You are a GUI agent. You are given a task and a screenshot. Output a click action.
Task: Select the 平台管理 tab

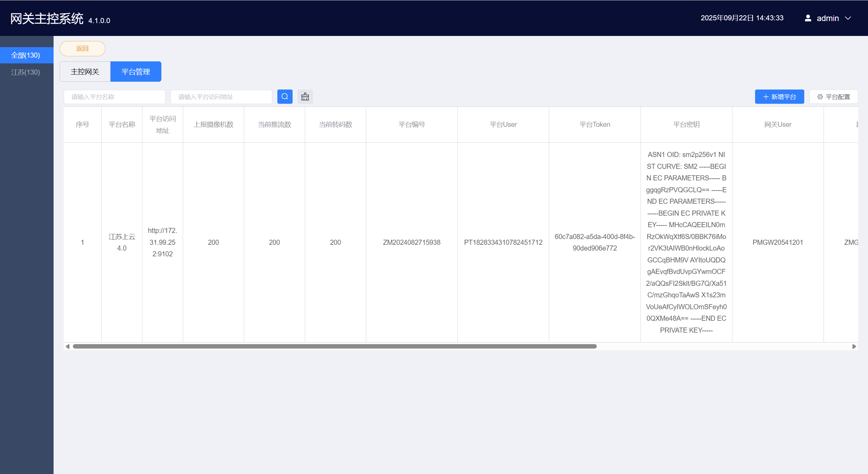(136, 72)
